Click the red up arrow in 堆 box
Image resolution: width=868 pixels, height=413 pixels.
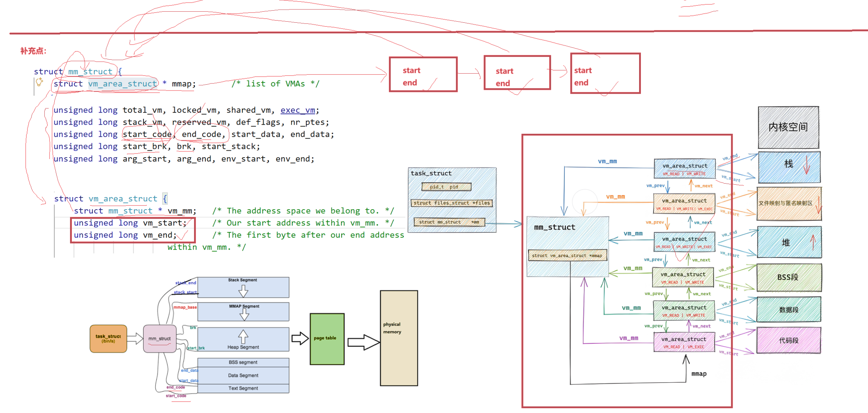[x=813, y=242]
